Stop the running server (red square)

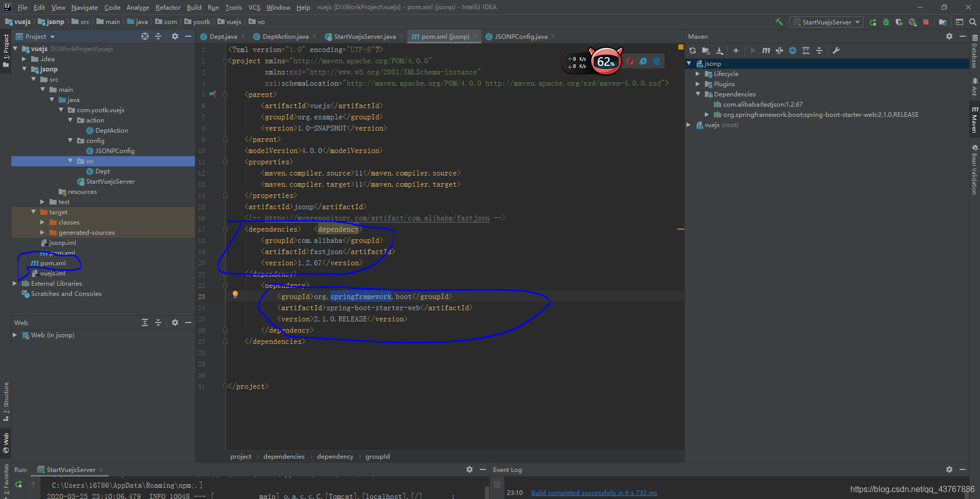click(926, 22)
